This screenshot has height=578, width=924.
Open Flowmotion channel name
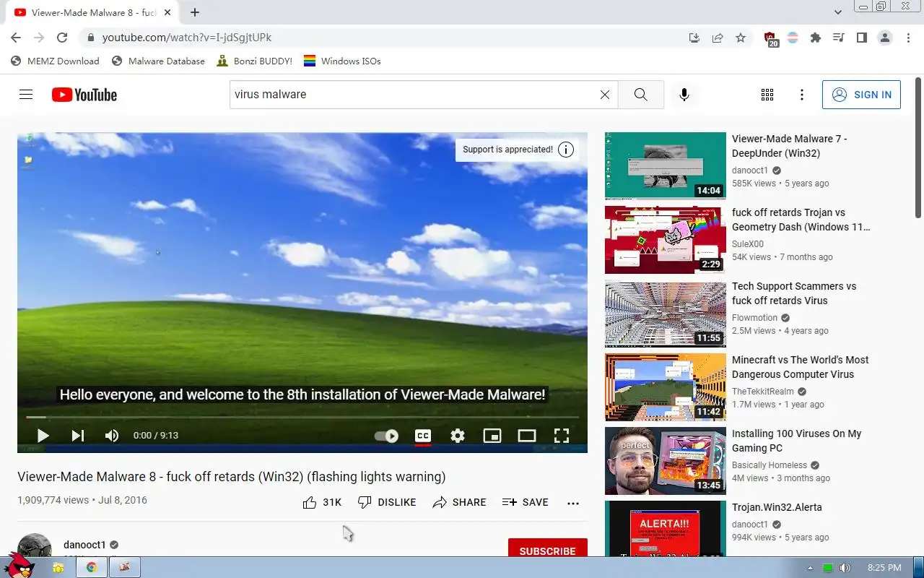[754, 318]
